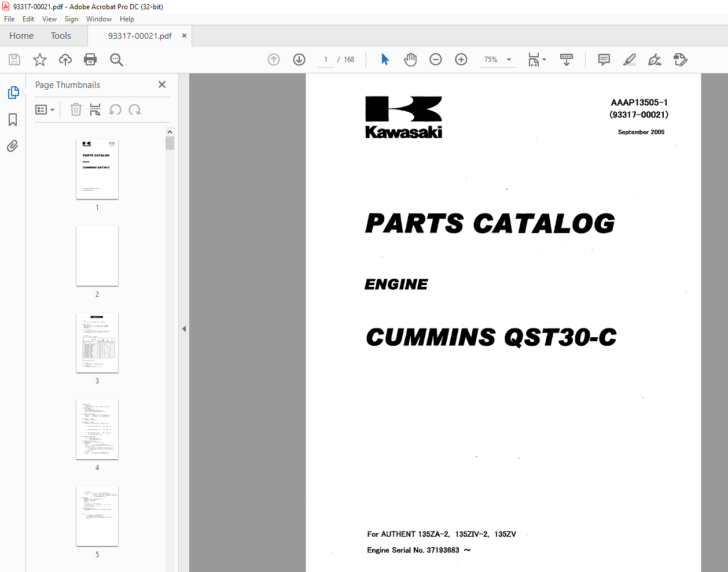
Task: Select page 3 thumbnail
Action: point(97,343)
